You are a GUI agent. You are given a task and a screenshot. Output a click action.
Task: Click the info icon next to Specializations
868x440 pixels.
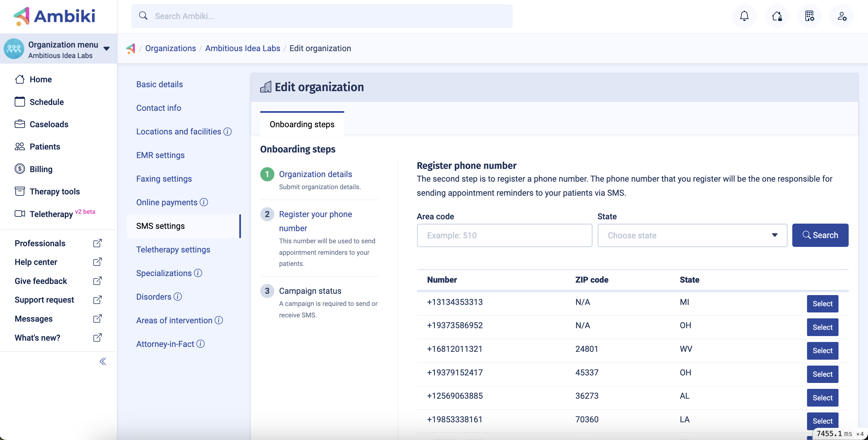tap(198, 273)
